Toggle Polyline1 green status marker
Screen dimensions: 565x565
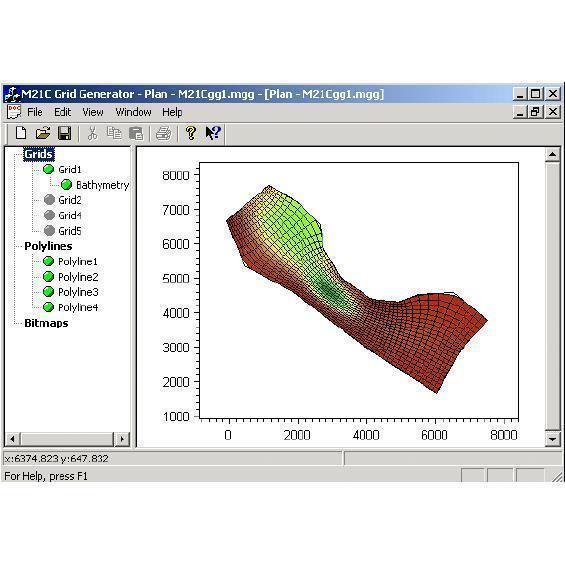coord(48,261)
